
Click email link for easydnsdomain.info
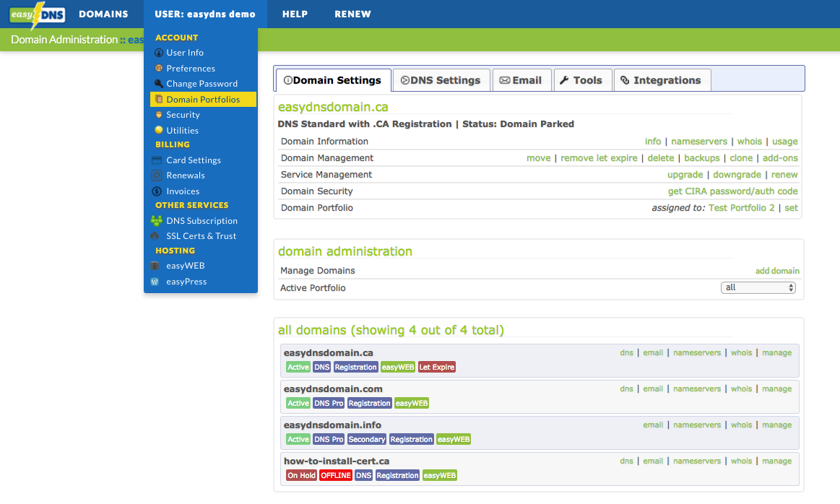coord(652,425)
